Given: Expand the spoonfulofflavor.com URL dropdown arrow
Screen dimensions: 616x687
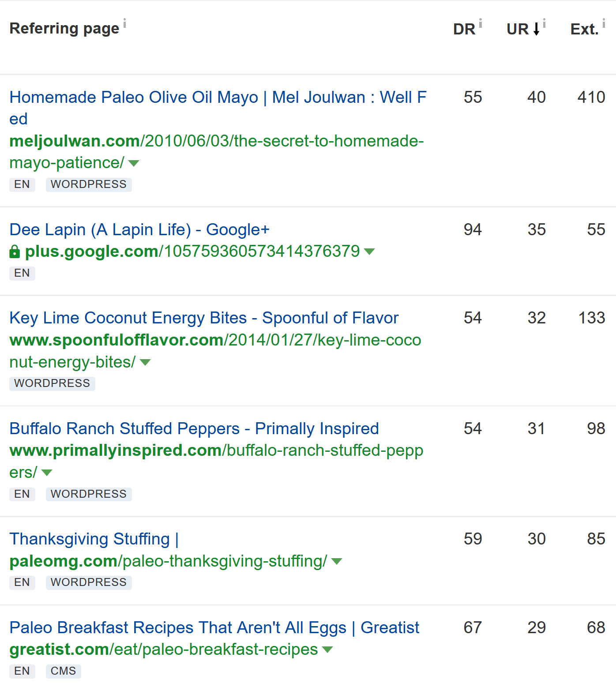Looking at the screenshot, I should (x=145, y=362).
